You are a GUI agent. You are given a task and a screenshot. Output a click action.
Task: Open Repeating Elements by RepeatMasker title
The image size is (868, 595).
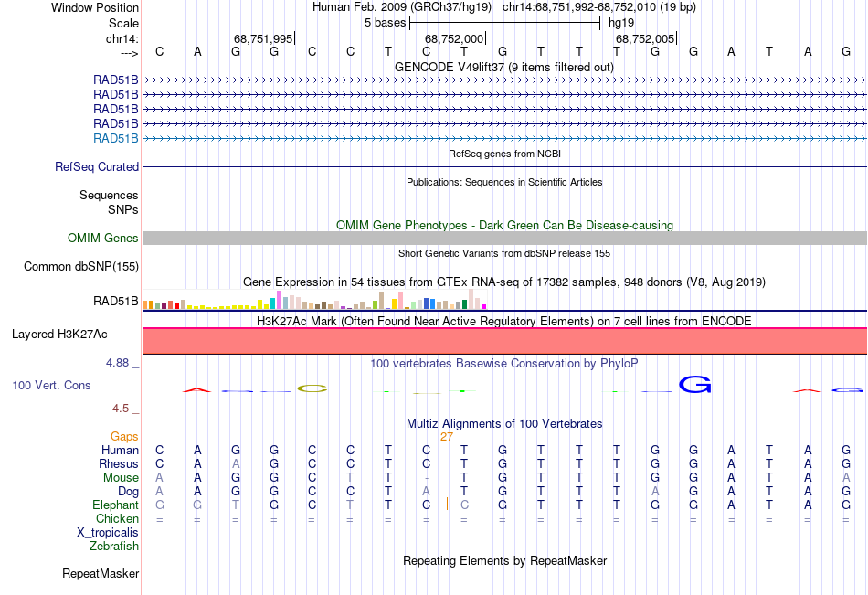(x=504, y=560)
